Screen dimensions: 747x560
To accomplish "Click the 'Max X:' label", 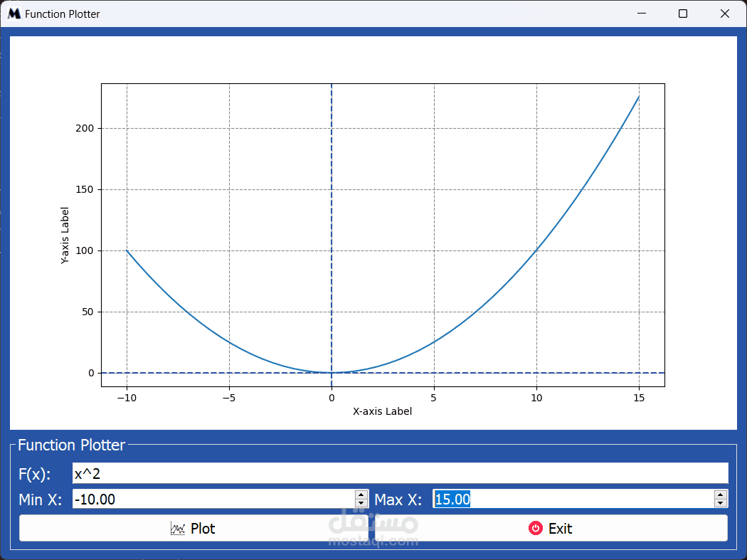I will click(398, 500).
